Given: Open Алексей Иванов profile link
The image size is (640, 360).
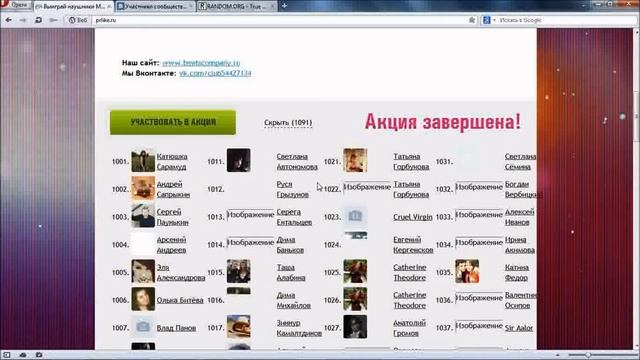Looking at the screenshot, I should (x=519, y=217).
